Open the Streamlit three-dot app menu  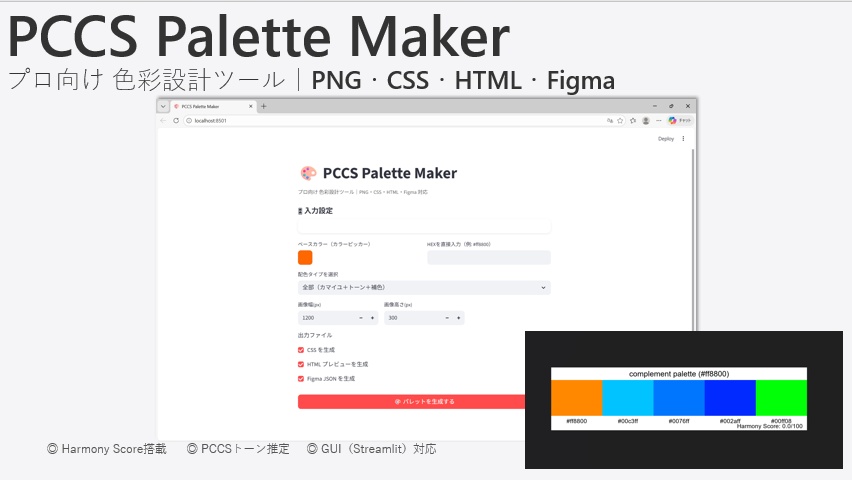[683, 139]
